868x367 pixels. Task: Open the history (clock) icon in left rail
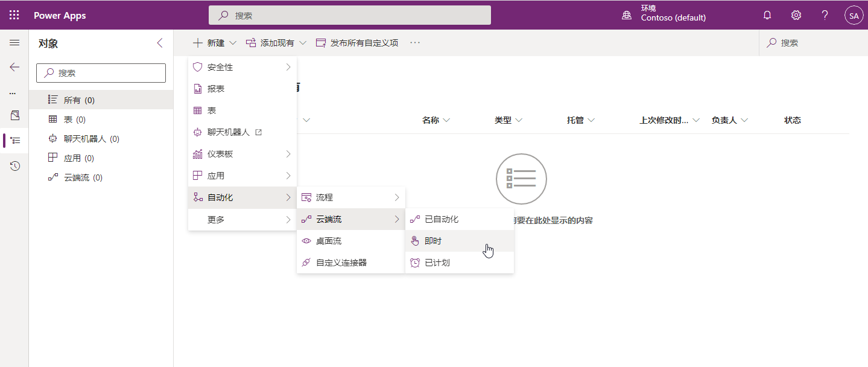click(14, 165)
